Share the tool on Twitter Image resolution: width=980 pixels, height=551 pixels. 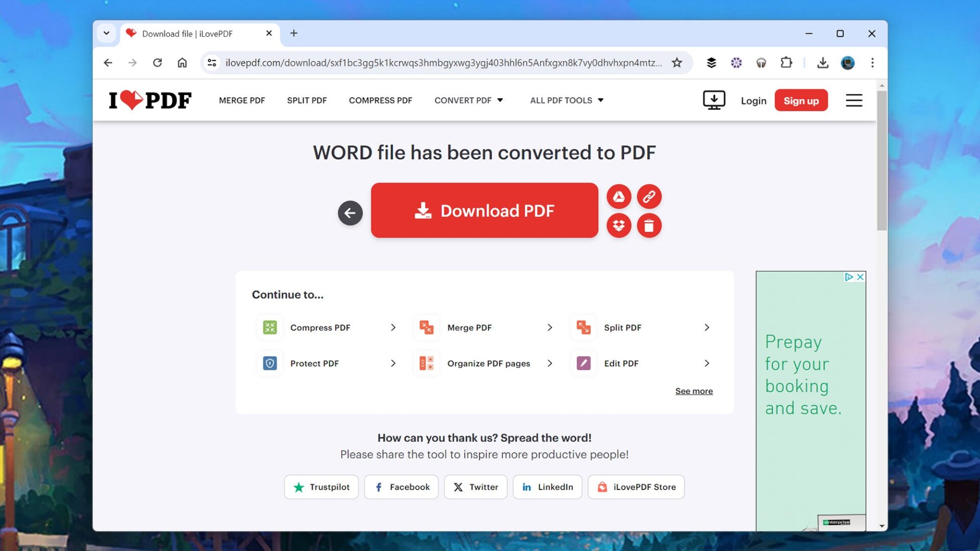tap(475, 487)
